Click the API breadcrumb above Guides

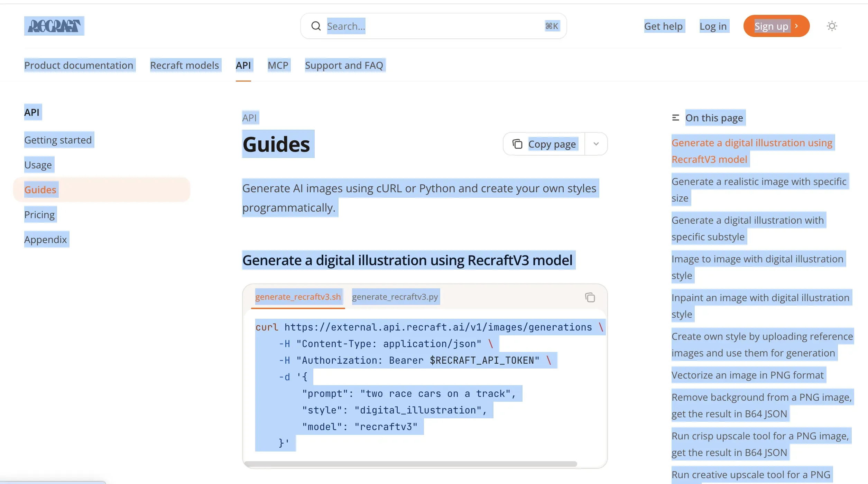coord(249,118)
